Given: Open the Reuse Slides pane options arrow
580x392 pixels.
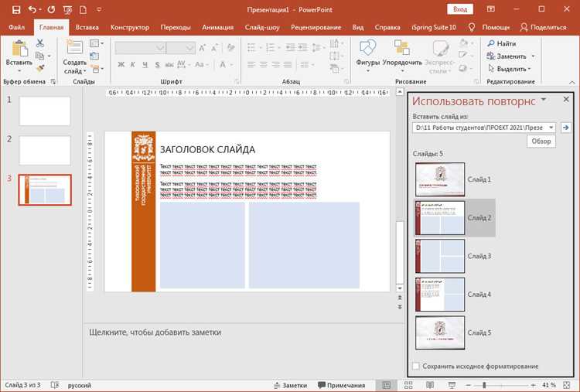Looking at the screenshot, I should (x=544, y=100).
